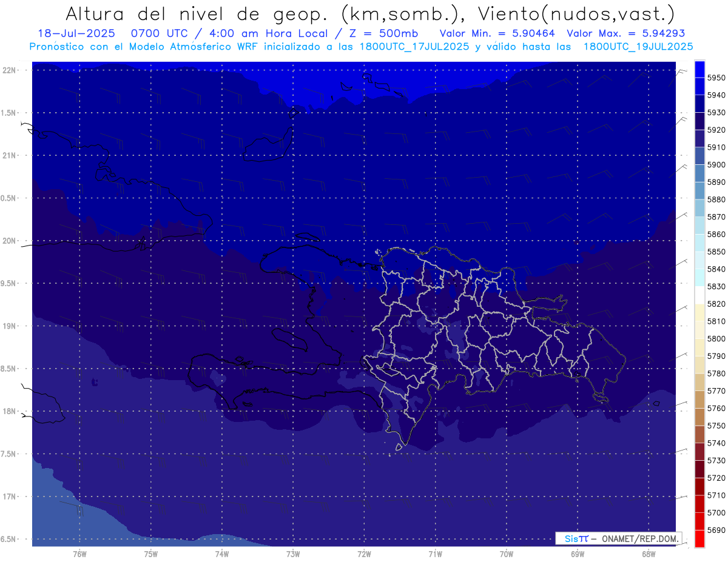Pick the bright red swatch below 5690
The height and width of the screenshot is (562, 728).
[699, 539]
